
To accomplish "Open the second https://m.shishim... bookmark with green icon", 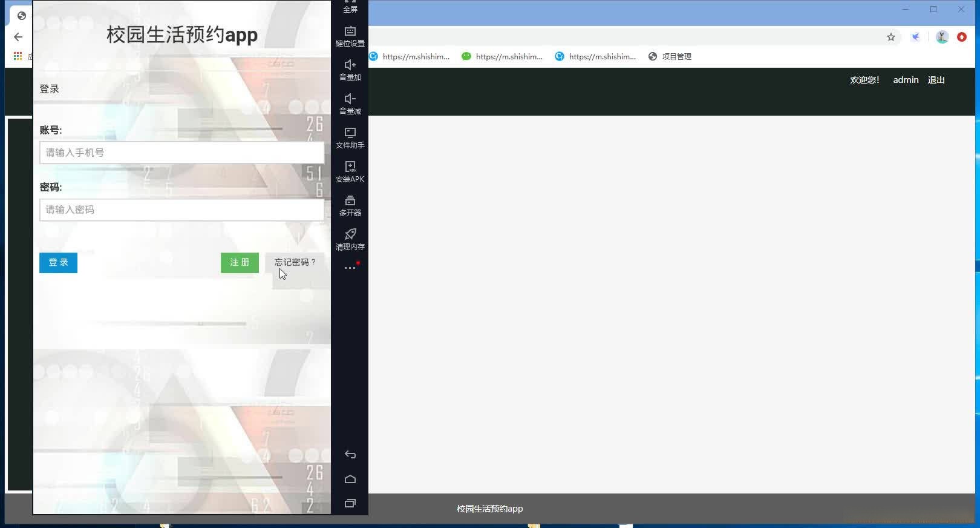I will (x=502, y=56).
